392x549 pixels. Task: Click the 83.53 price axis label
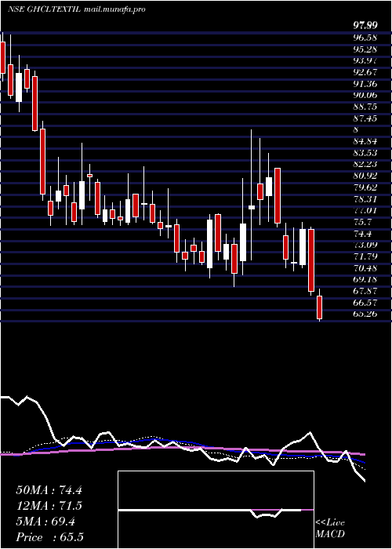click(365, 153)
